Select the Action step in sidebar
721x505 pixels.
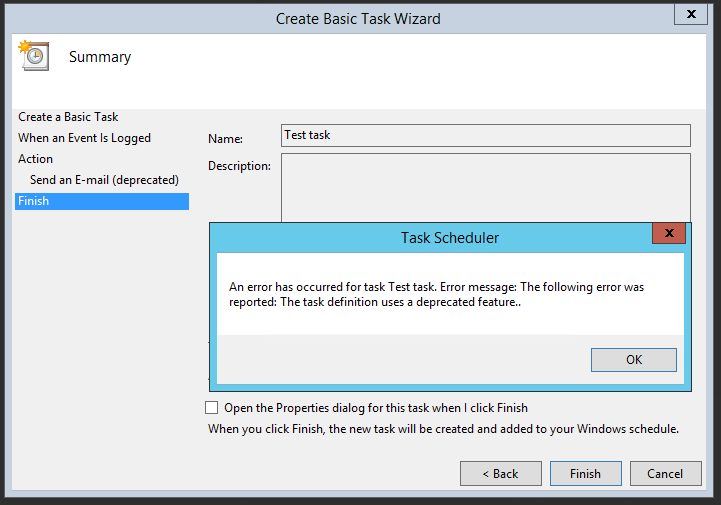(x=36, y=159)
